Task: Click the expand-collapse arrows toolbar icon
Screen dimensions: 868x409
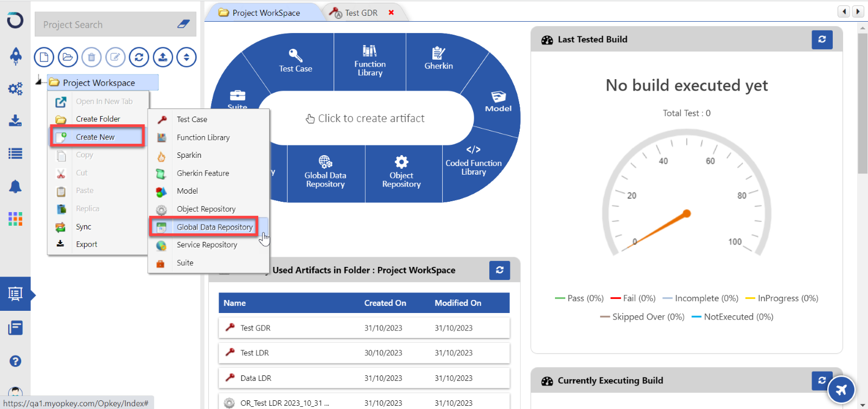Action: [x=187, y=57]
